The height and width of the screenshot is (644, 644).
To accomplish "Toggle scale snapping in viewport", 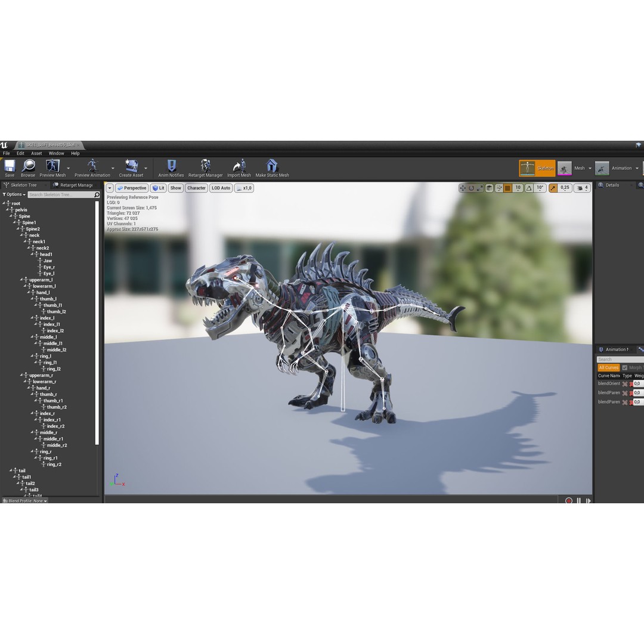I will point(553,188).
